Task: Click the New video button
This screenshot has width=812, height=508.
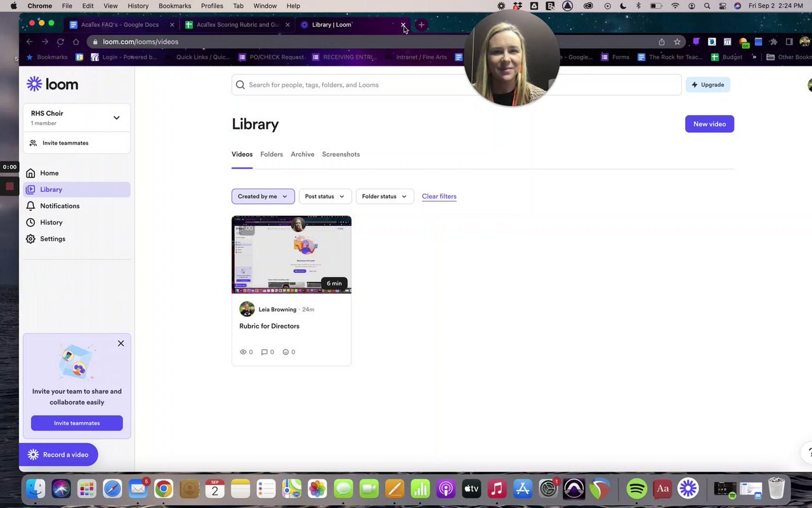Action: pos(709,124)
